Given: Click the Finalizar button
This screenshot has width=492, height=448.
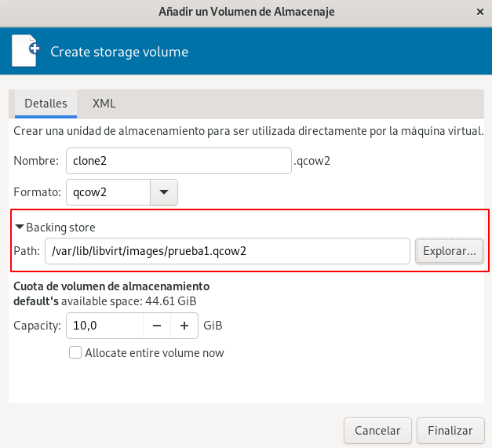Looking at the screenshot, I should [450, 431].
